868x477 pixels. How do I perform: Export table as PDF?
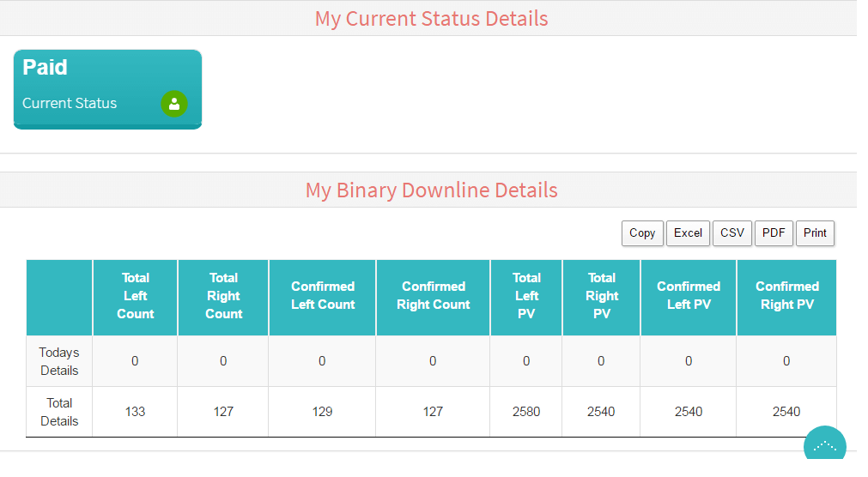pos(774,233)
